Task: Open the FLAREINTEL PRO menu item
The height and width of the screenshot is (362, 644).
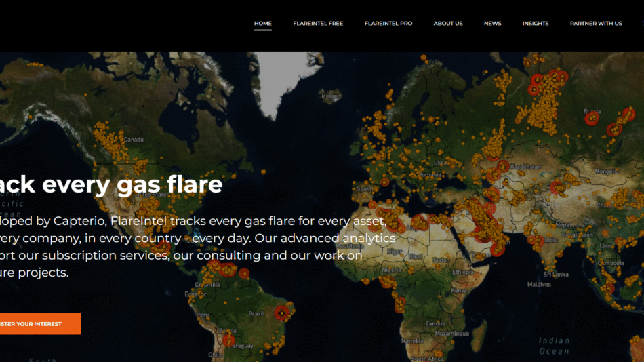Action: coord(388,24)
